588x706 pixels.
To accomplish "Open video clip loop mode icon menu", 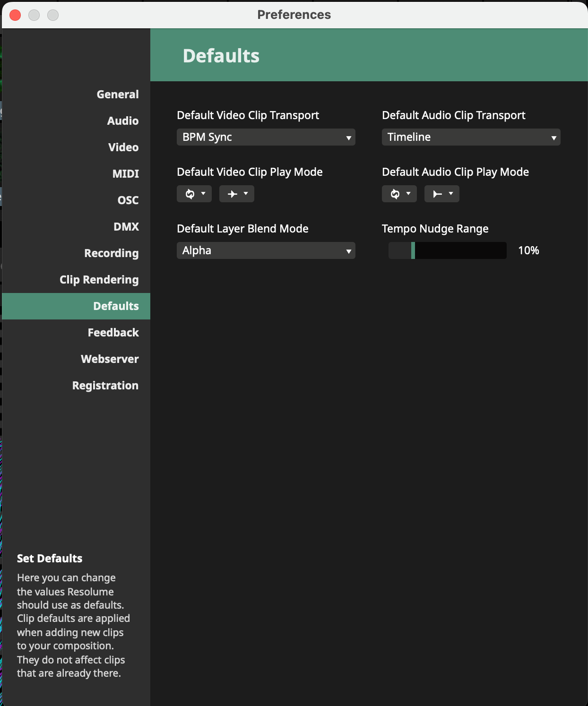I will pos(194,194).
